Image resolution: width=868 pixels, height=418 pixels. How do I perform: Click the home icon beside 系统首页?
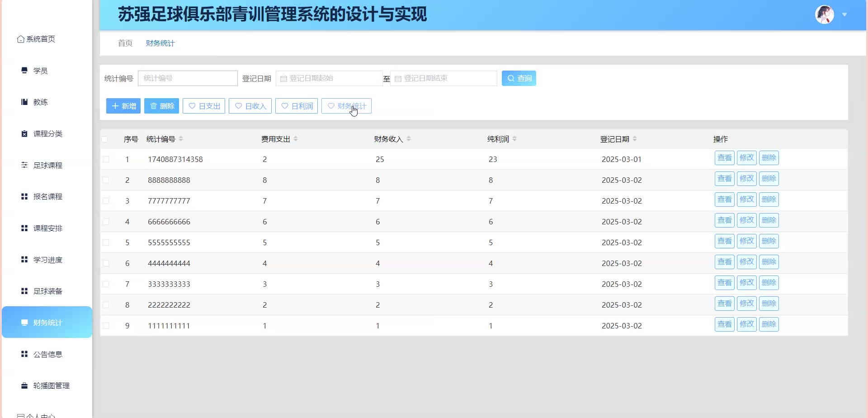[x=20, y=39]
